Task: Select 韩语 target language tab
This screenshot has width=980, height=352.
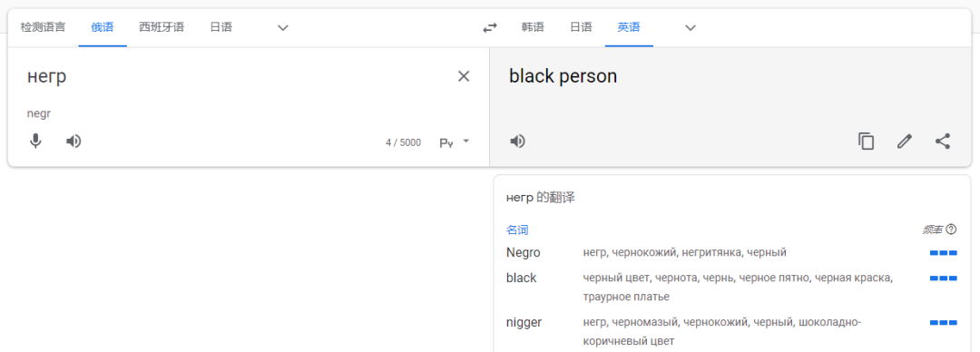Action: tap(534, 27)
